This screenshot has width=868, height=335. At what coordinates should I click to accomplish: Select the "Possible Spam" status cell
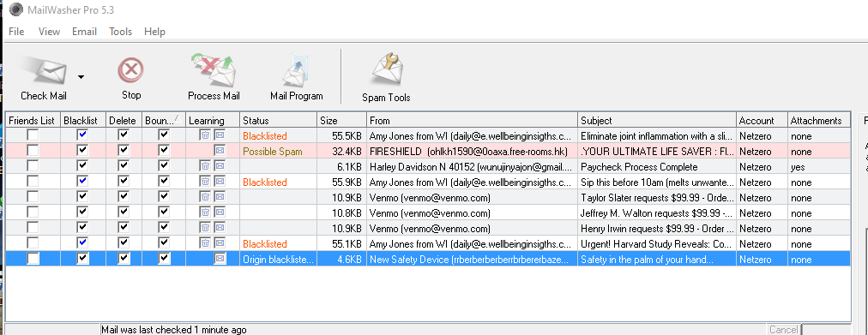[279, 151]
